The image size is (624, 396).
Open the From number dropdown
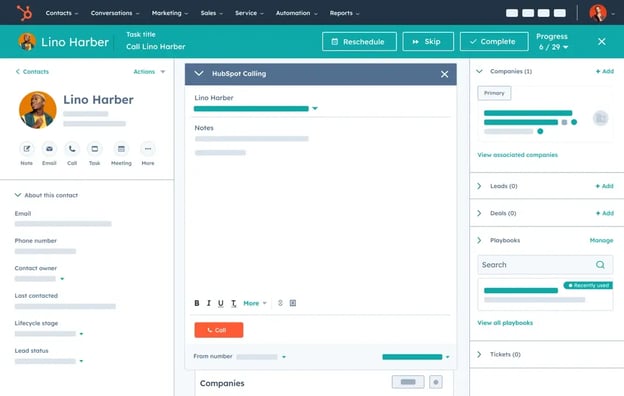coord(284,357)
